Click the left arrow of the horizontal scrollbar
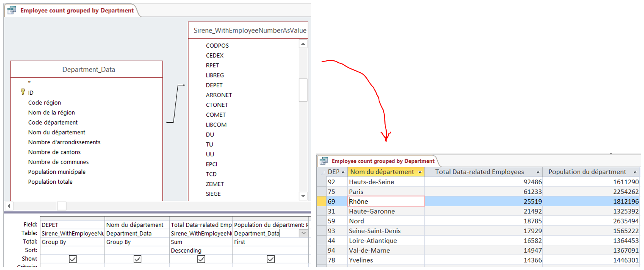The height and width of the screenshot is (270, 644). [9, 206]
